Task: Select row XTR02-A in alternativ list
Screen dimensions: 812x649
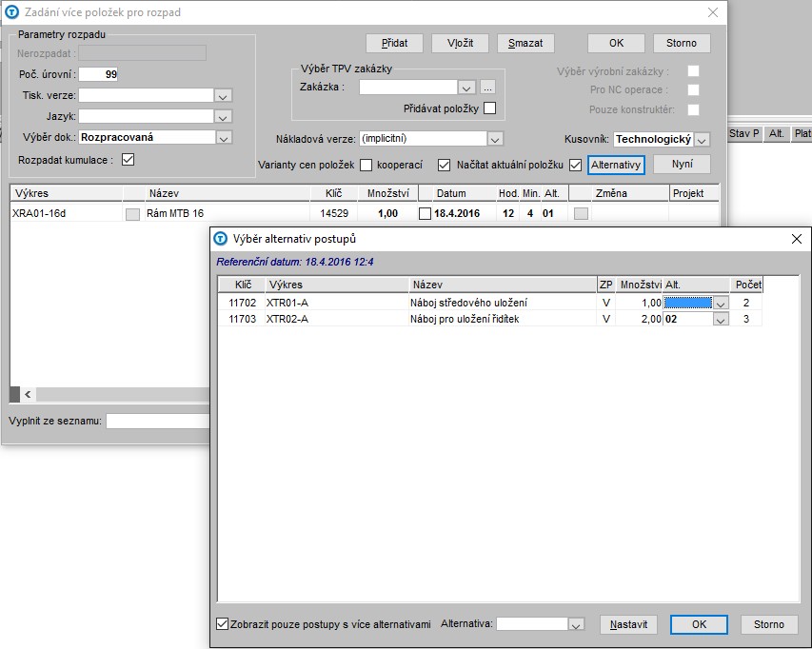Action: [x=490, y=319]
